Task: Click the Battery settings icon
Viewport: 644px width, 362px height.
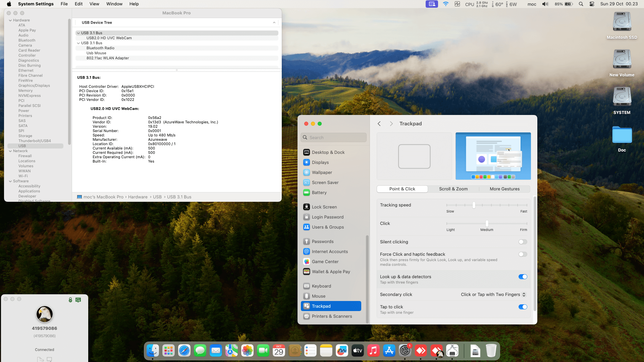Action: (x=306, y=192)
